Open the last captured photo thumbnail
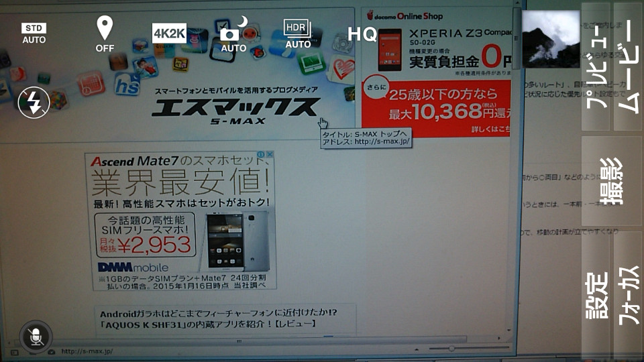The width and height of the screenshot is (644, 362). (551, 40)
